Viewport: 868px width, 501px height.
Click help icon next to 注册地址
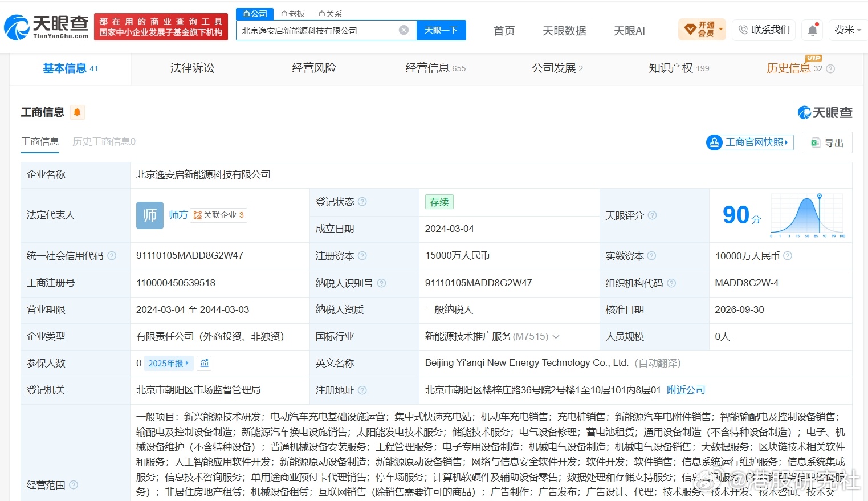[x=362, y=390]
